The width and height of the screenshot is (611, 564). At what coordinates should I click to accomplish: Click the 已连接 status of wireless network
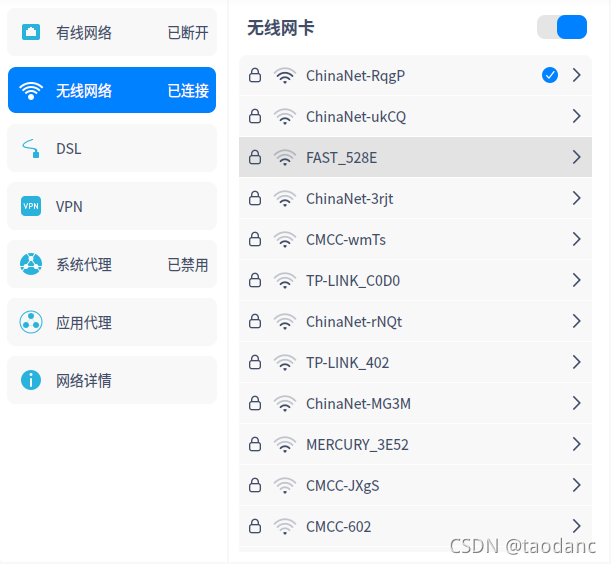(188, 91)
